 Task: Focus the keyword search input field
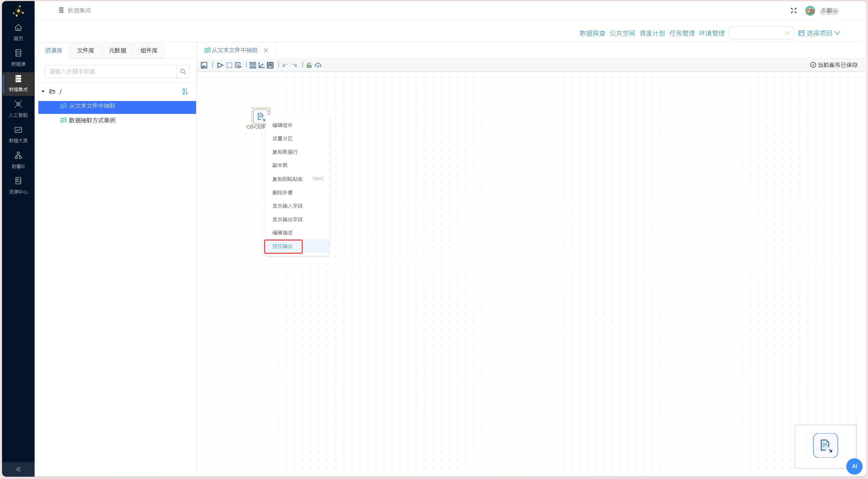(111, 72)
